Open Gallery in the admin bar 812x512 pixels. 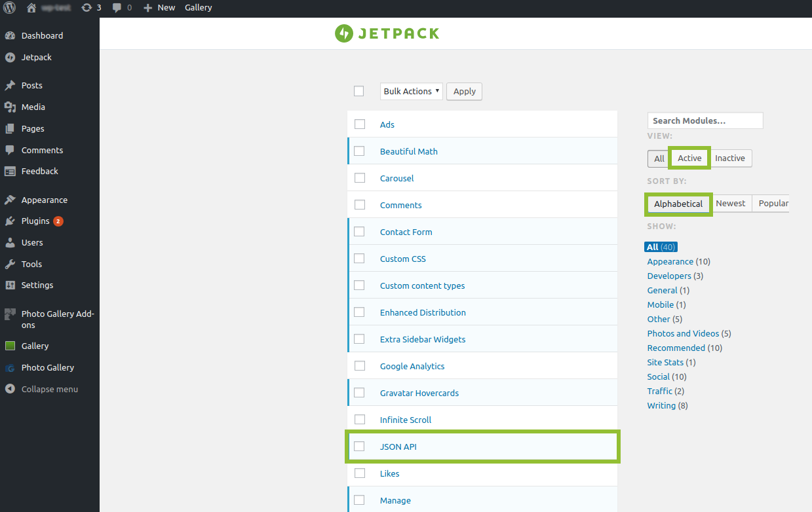(x=199, y=8)
